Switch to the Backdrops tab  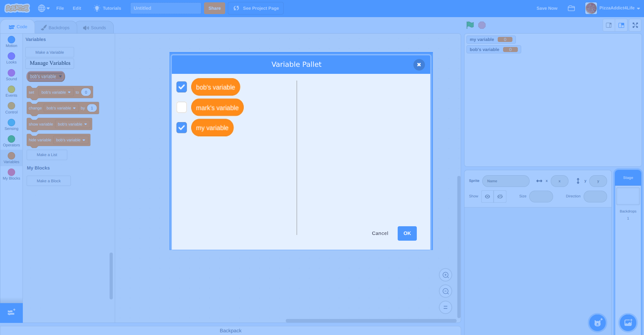tap(55, 28)
